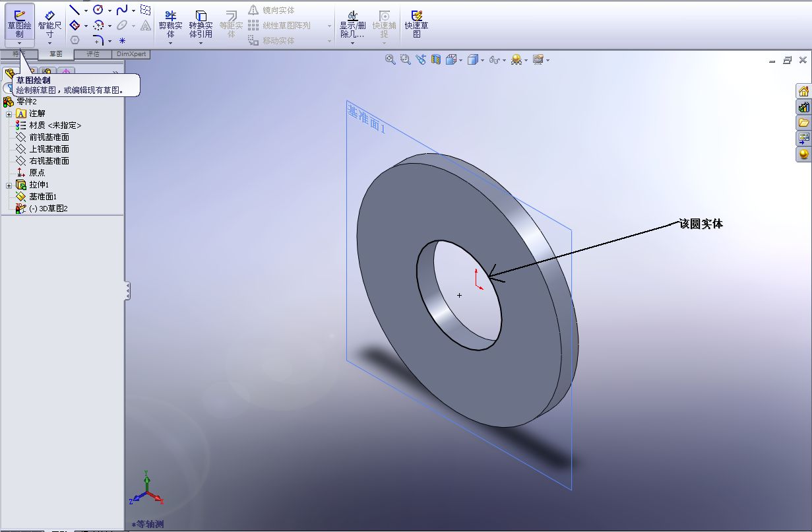The height and width of the screenshot is (532, 812).
Task: Open dropdown arrow next to Line tool
Action: click(86, 11)
